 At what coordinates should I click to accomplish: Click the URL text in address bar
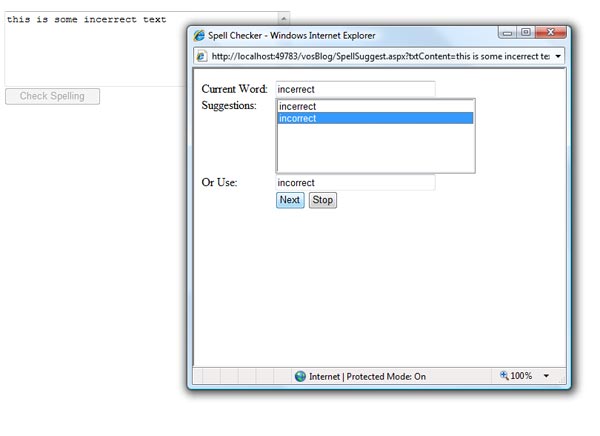click(380, 56)
